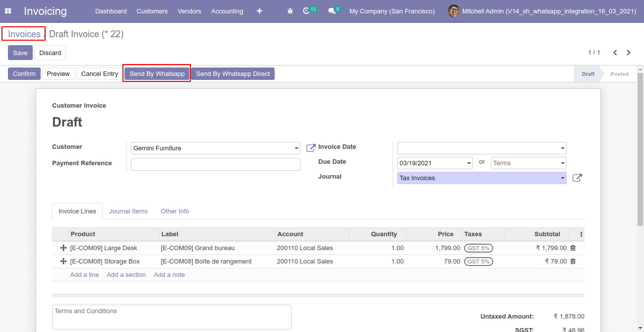Open the chat messages icon with badge 5

click(x=332, y=11)
